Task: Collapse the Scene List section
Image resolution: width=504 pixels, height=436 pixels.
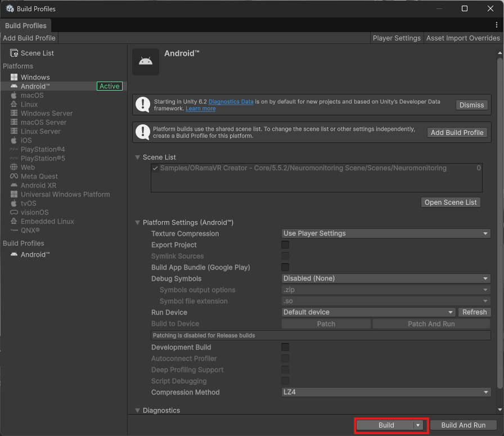Action: [x=138, y=157]
